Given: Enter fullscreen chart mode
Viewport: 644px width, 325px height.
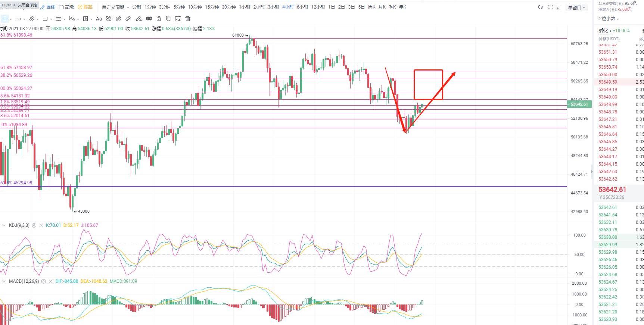Looking at the screenshot, I should pyautogui.click(x=550, y=7).
